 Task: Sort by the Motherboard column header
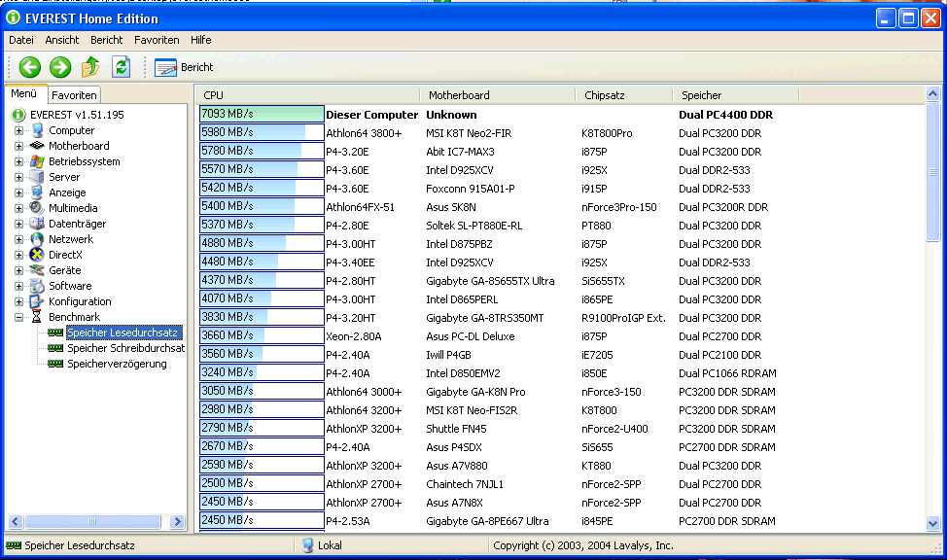point(498,95)
